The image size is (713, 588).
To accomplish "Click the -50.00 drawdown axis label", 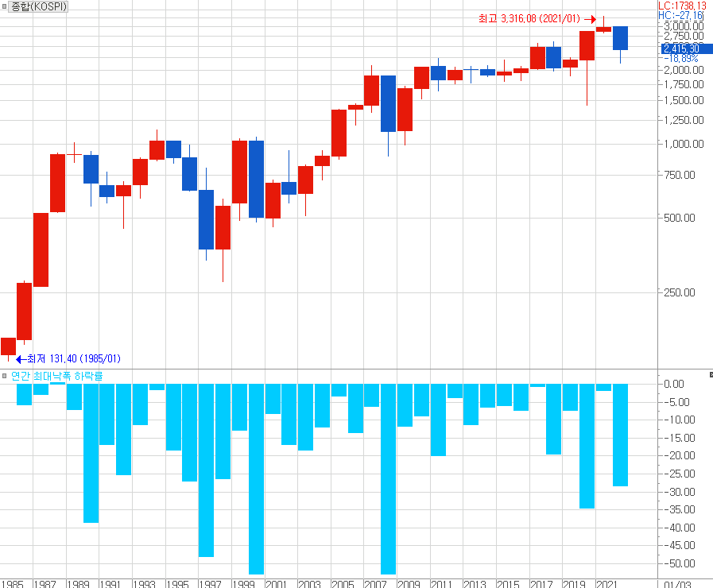I will [x=683, y=563].
